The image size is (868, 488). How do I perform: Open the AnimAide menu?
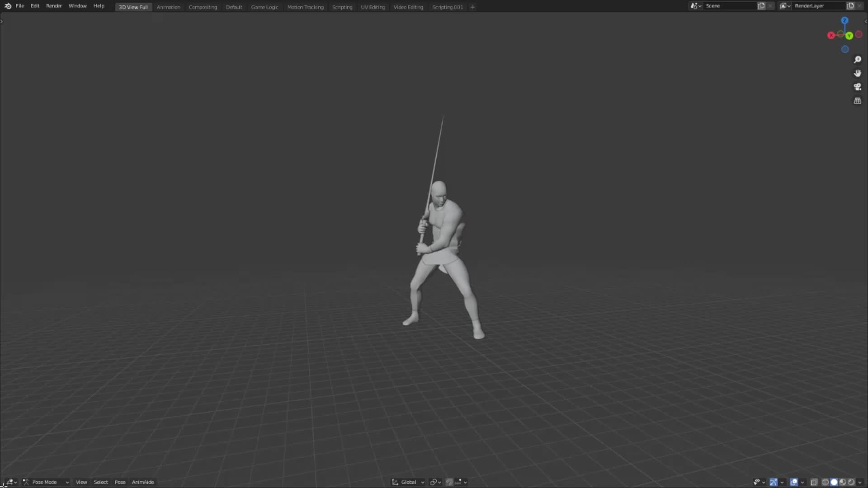pos(143,482)
